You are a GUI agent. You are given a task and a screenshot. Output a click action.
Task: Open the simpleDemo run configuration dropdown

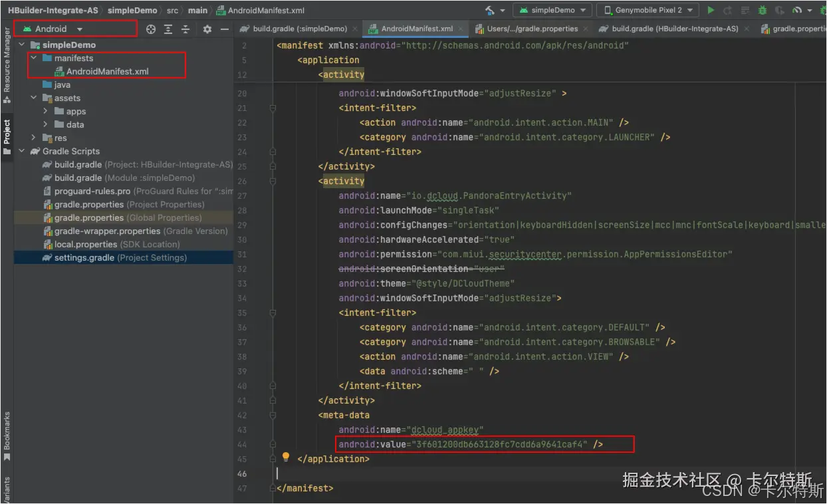tap(553, 10)
